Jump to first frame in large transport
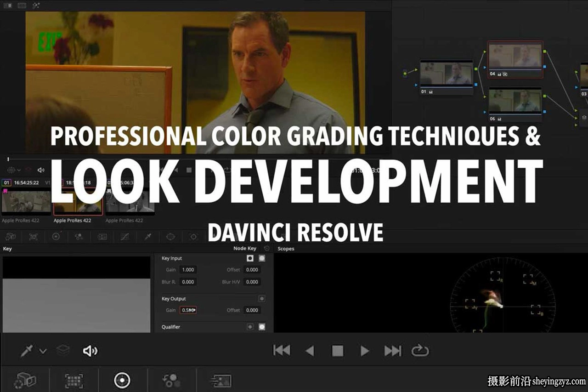The image size is (588, 392). tap(282, 351)
